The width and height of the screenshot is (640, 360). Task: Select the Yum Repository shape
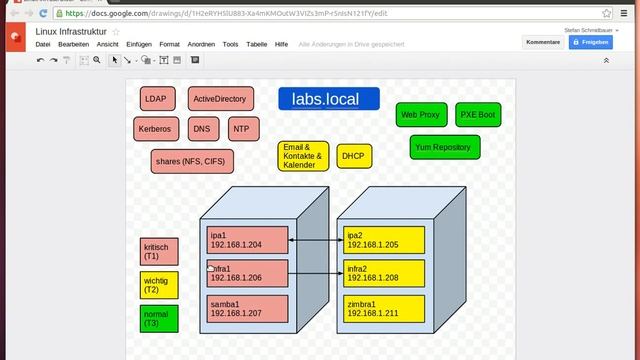click(445, 147)
